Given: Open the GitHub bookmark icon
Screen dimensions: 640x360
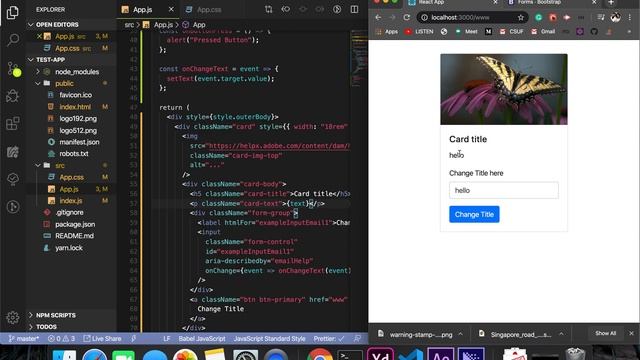Looking at the screenshot, I should tap(594, 31).
